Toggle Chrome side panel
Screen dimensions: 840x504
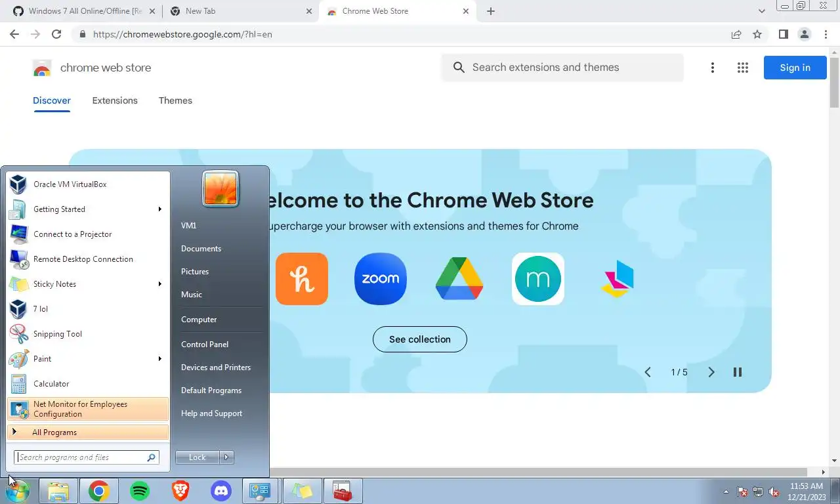[784, 34]
